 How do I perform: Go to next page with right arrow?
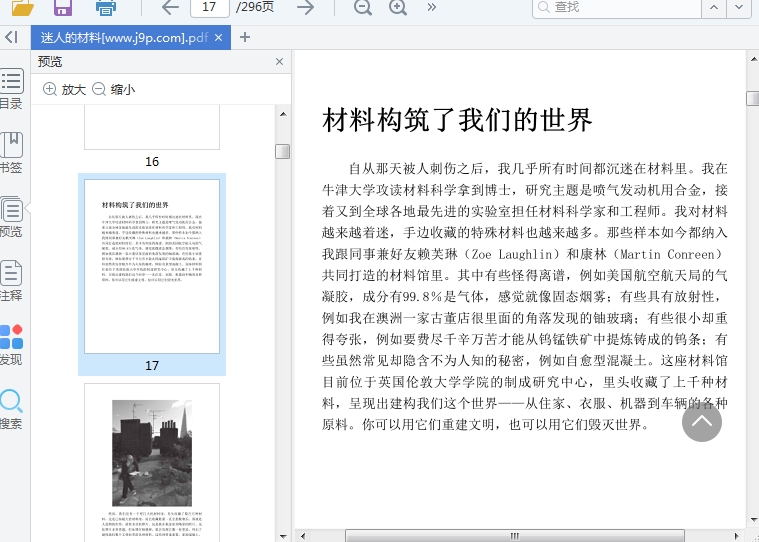[x=306, y=7]
